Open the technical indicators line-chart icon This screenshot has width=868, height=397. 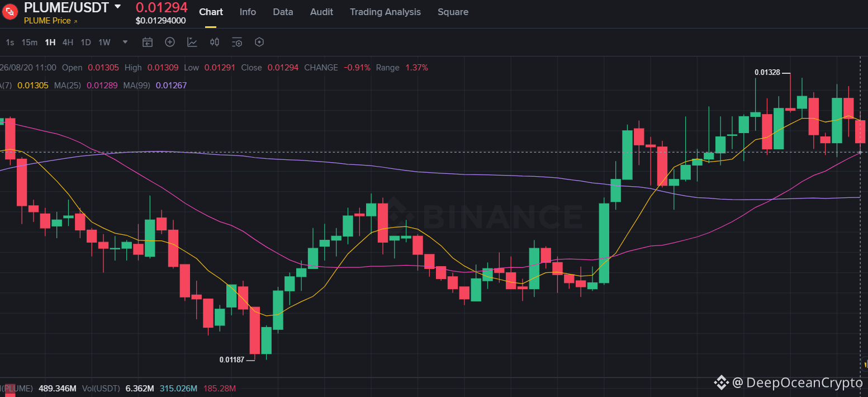click(x=192, y=42)
